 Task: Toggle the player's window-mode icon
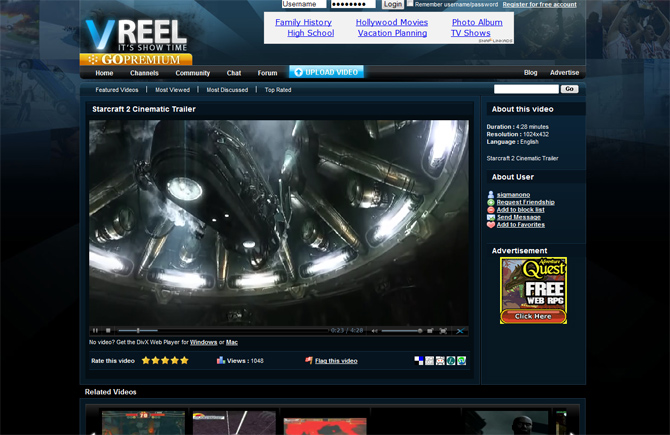(x=430, y=331)
